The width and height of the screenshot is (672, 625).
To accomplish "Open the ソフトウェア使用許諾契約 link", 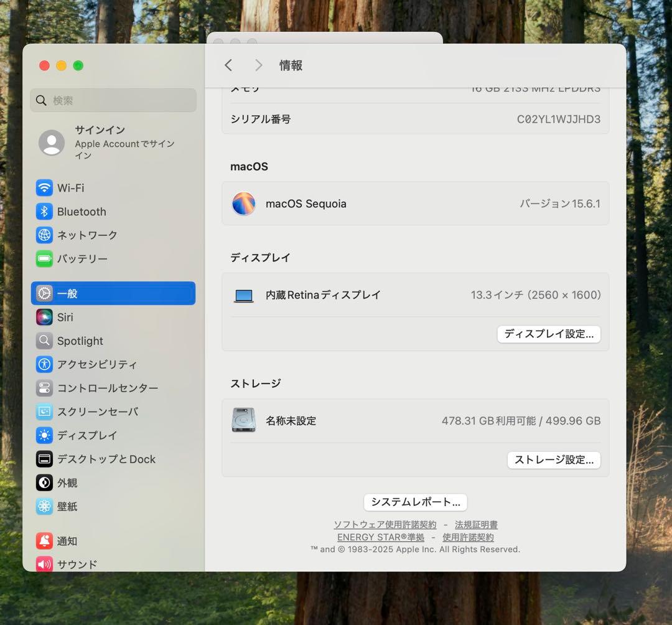I will [384, 524].
